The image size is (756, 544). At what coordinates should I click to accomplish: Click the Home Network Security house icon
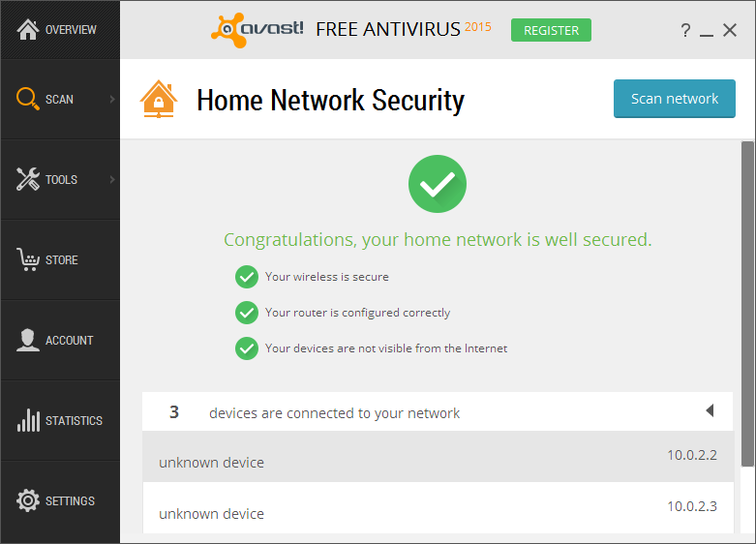click(158, 99)
